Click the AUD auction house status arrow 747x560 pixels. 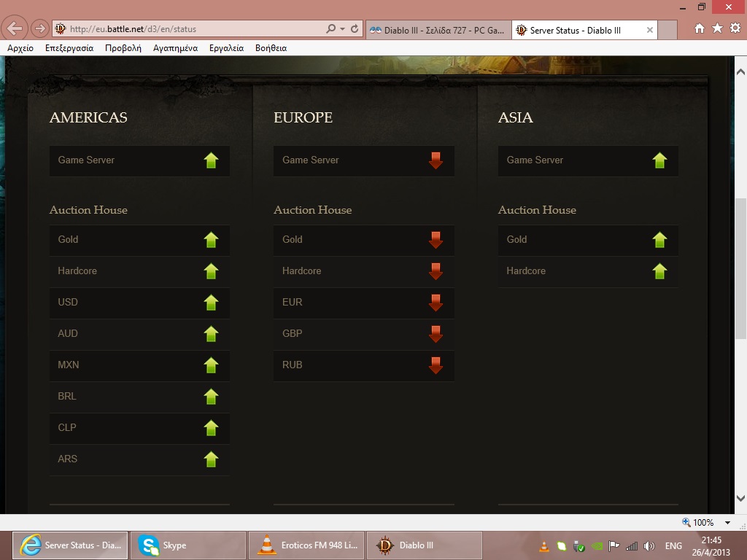tap(211, 334)
